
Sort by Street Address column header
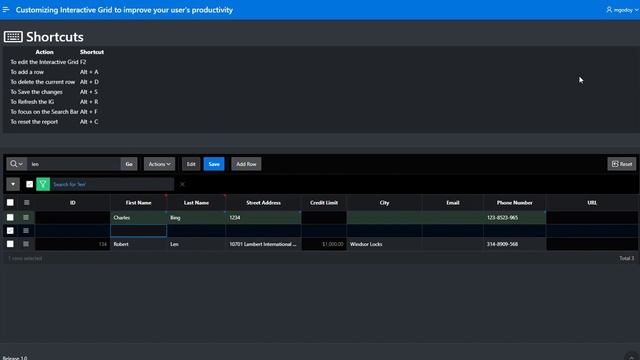(x=263, y=202)
